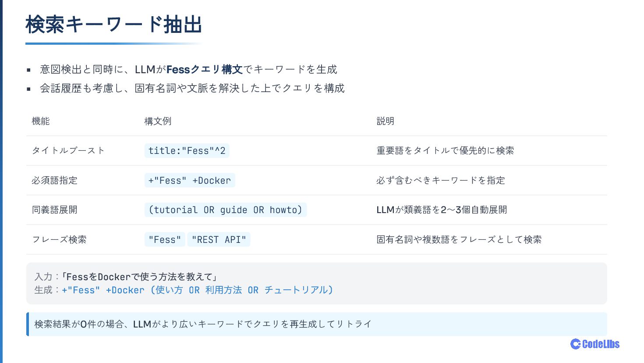
Task: Click the 同義語展開 row label
Action: 54,210
